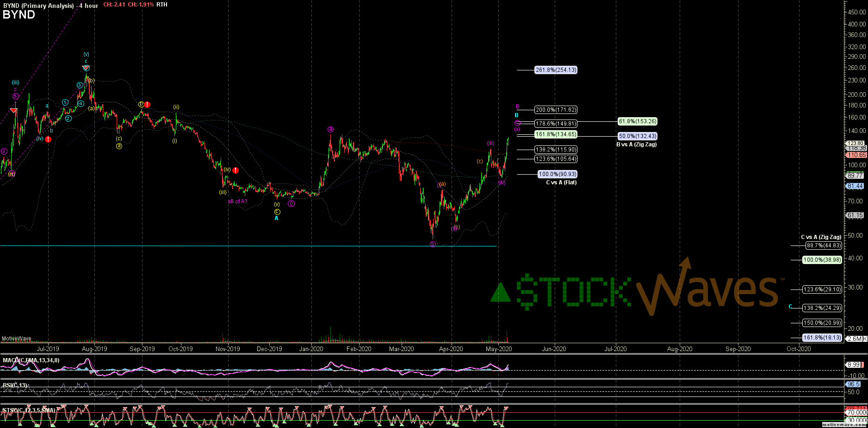This screenshot has height=428, width=868.
Task: Click the yellow (ii) wave label
Action: (x=176, y=107)
